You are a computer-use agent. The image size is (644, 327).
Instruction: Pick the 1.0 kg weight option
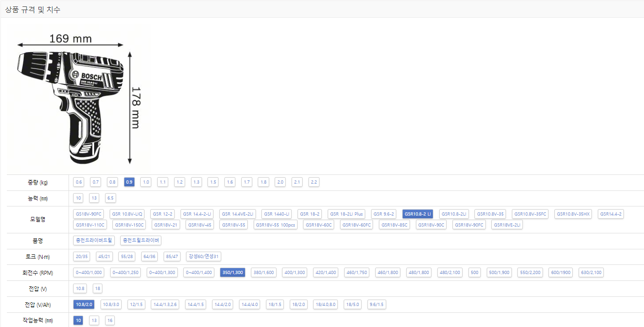pos(146,182)
